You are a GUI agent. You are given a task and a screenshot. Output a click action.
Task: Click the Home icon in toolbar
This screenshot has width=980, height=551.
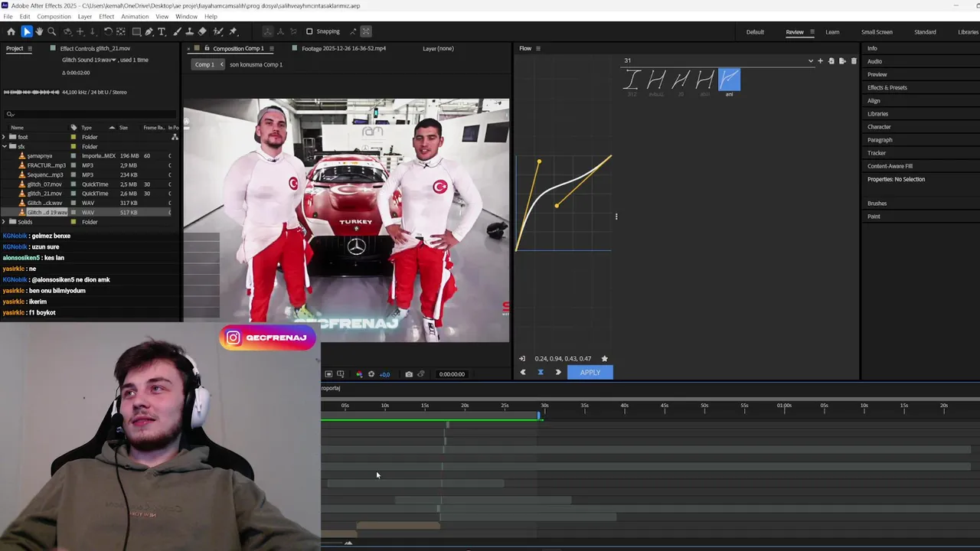coord(11,31)
